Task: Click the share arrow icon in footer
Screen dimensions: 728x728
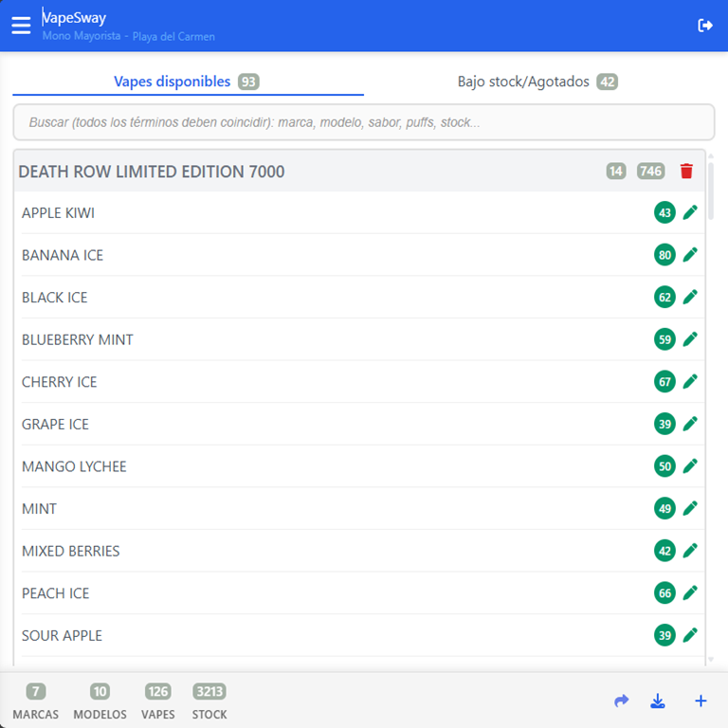Action: click(622, 701)
